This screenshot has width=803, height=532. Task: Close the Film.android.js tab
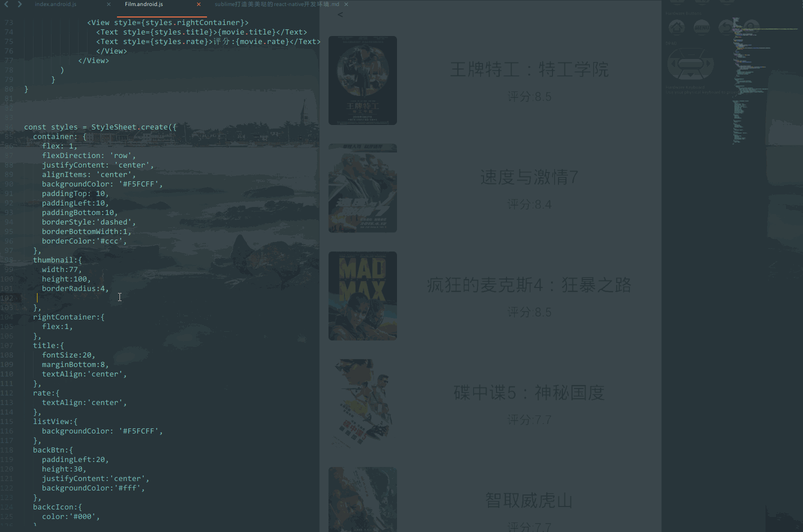click(198, 4)
